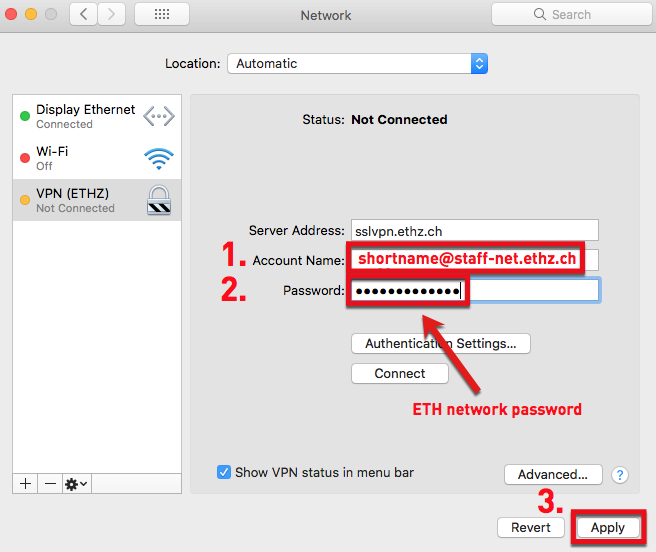Click the remove service minus button

point(50,484)
